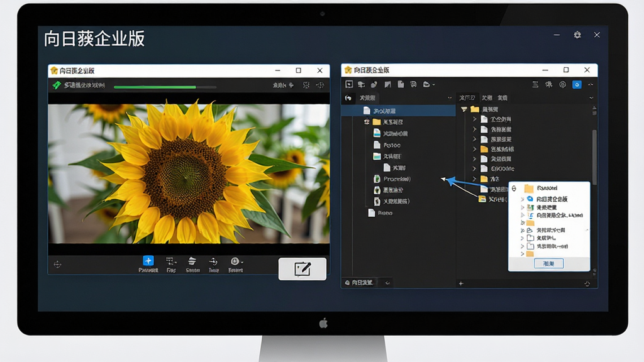Click the document page toolbar icon
644x362 pixels.
[401, 84]
